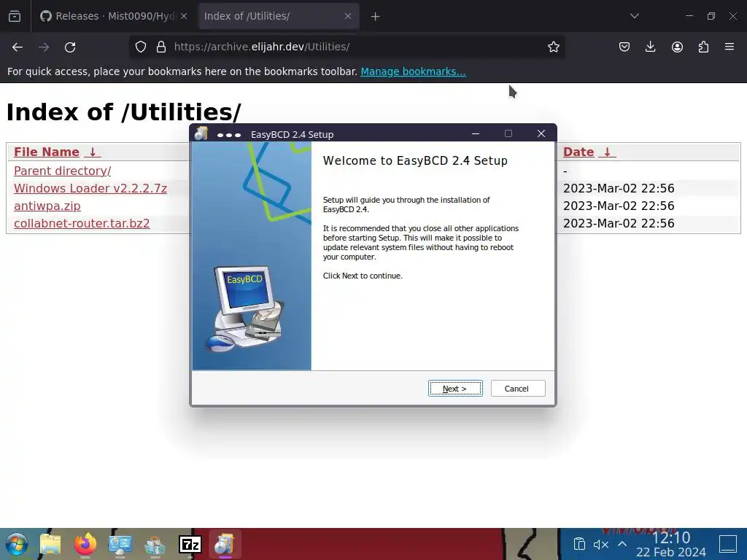The width and height of the screenshot is (747, 560).
Task: Close the Releases GitHub tab
Action: [x=184, y=16]
